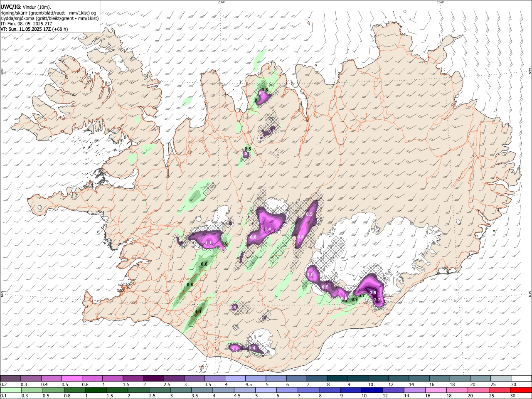Pick the bright red 30 swatch, lower legend row
The image size is (532, 399).
point(520,390)
